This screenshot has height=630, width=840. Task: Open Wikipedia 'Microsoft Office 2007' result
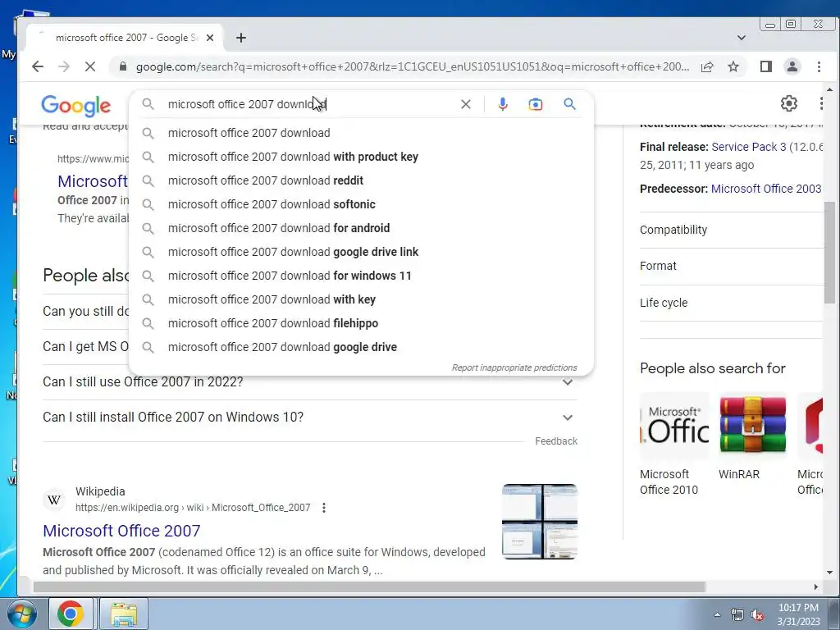click(x=121, y=531)
